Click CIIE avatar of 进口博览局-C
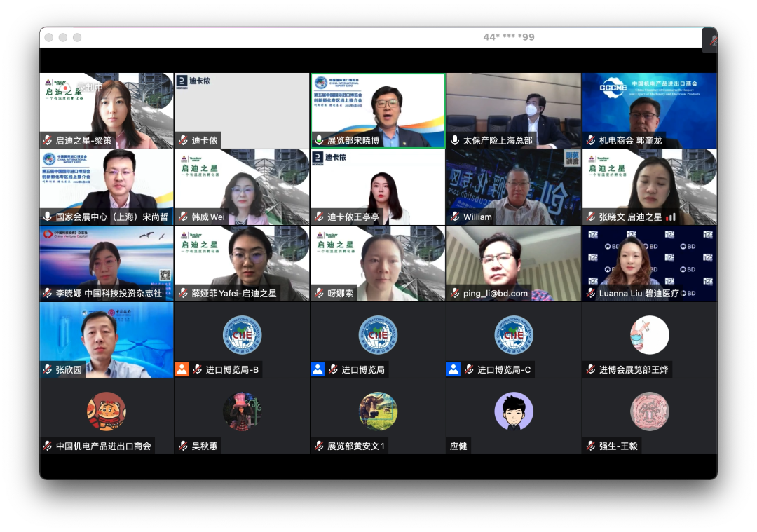Screen dimensions: 757x532 pyautogui.click(x=514, y=335)
